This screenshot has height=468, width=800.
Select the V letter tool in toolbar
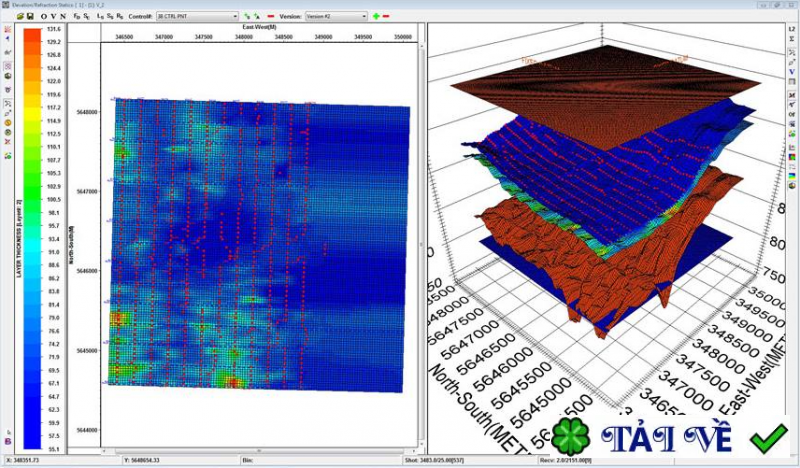pos(53,17)
